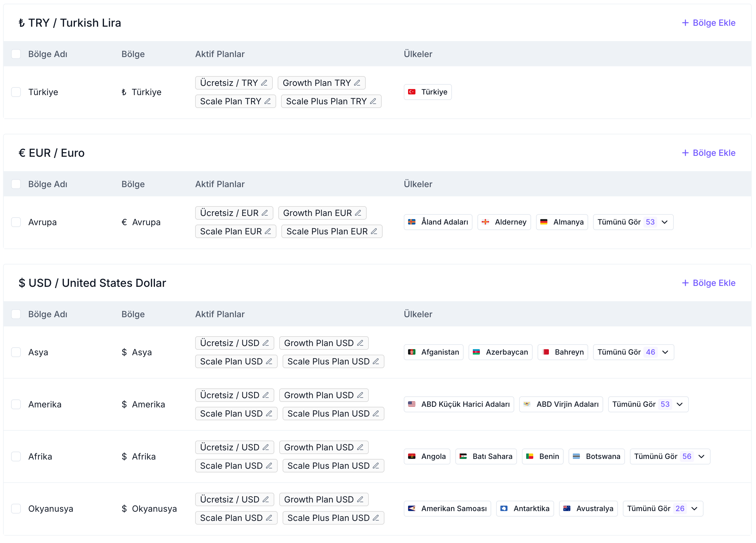
Task: Click the Türkiye flag chip in Ülkeler column
Action: tap(428, 92)
